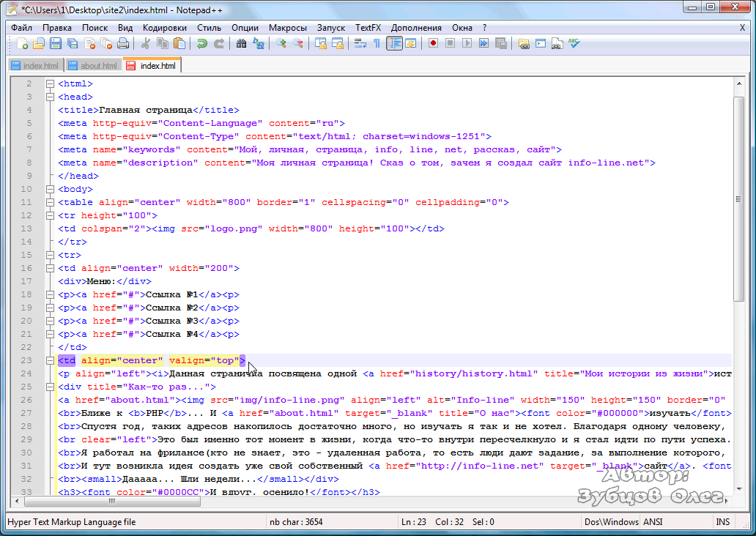Image resolution: width=756 pixels, height=536 pixels.
Task: Click the Cut scissors icon
Action: [146, 44]
